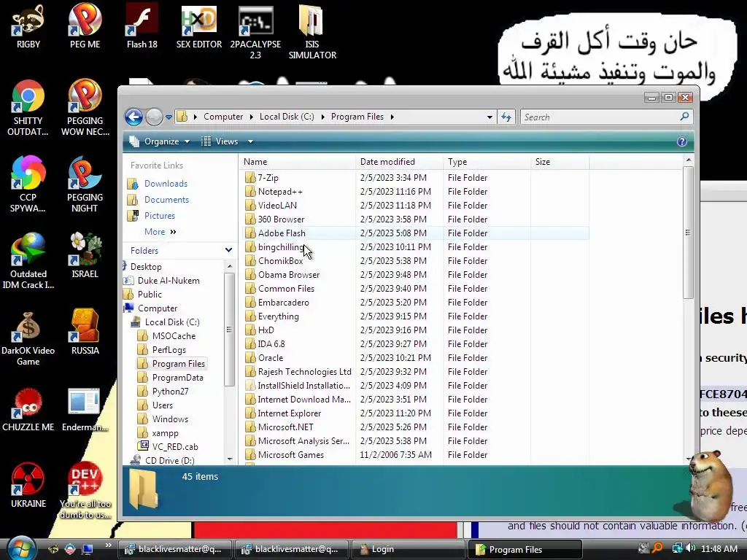
Task: Click into the Explorer Search field
Action: [600, 117]
